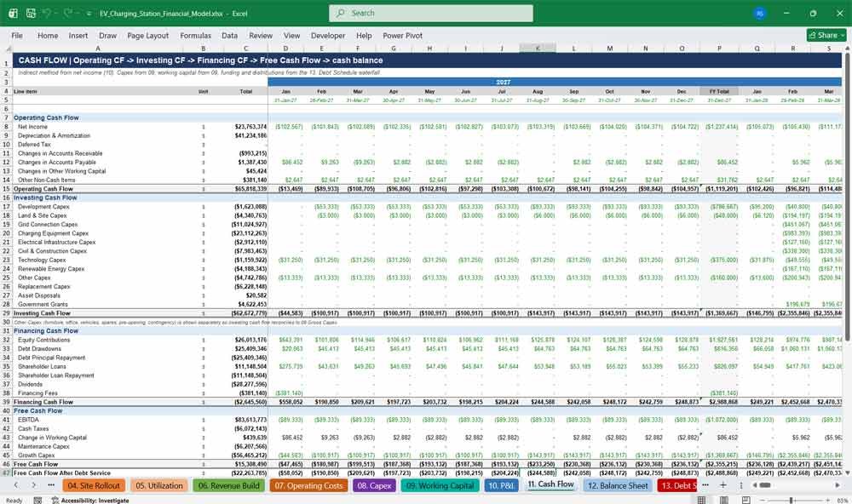Open the Home ribbon tab
Image resolution: width=852 pixels, height=504 pixels.
(x=48, y=35)
